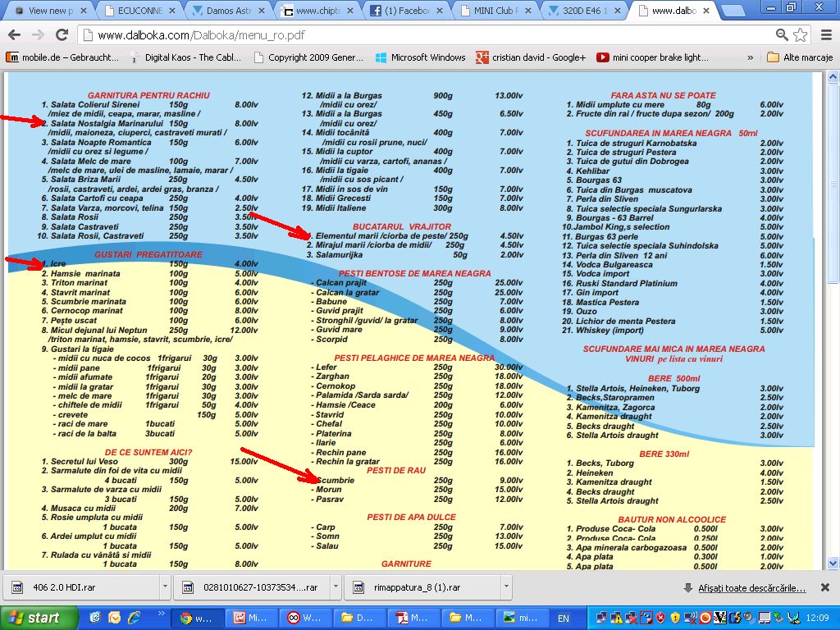Viewport: 840px width, 630px height.
Task: Click the zoom magnifier icon in address bar
Action: point(782,35)
